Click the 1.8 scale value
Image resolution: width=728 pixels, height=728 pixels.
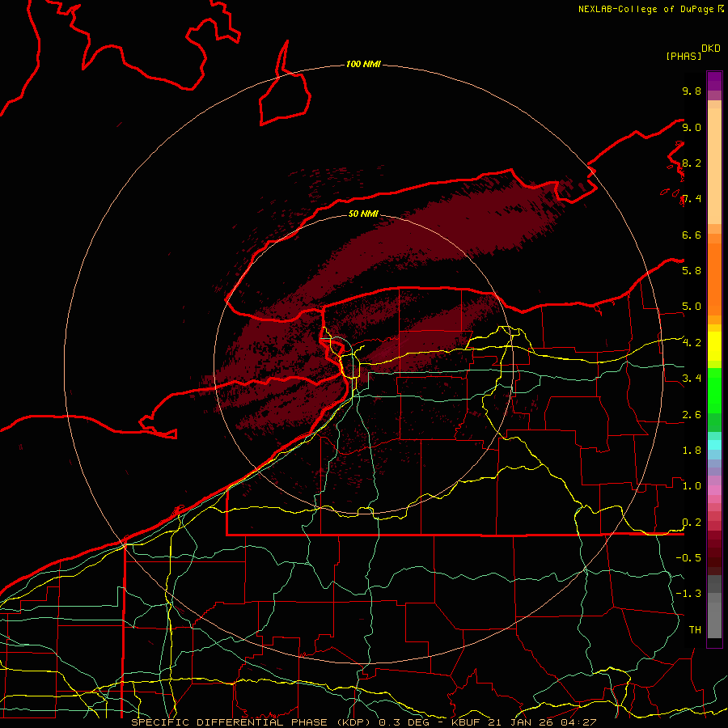tap(692, 451)
